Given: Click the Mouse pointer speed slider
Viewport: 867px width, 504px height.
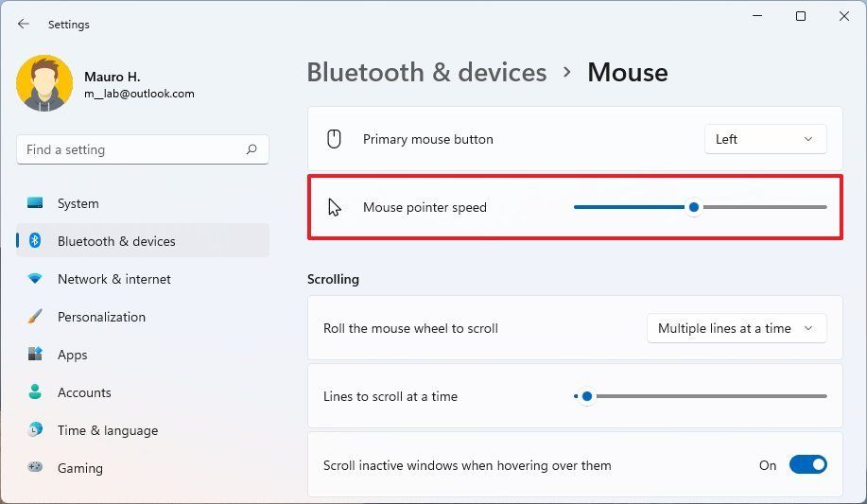Looking at the screenshot, I should pos(700,207).
